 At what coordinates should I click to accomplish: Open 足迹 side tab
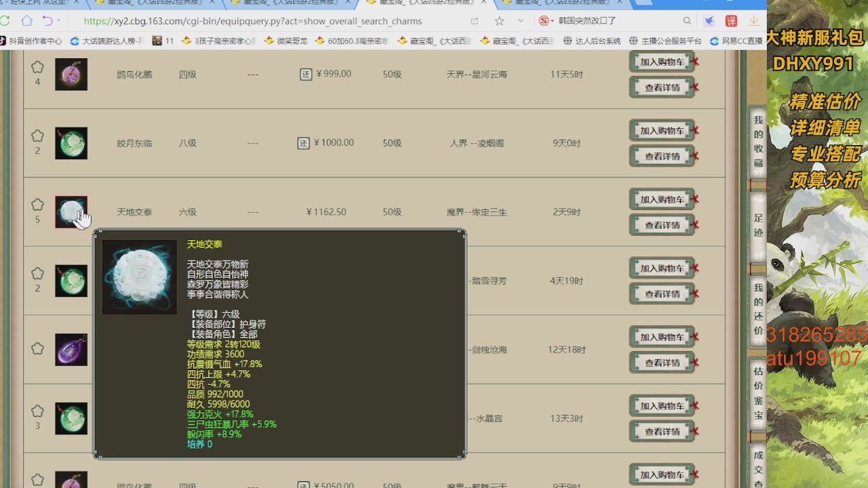click(x=758, y=225)
